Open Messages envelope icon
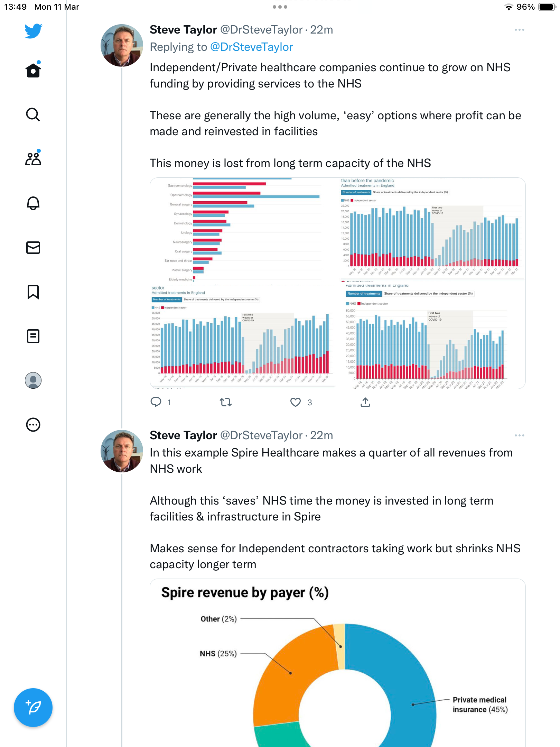The image size is (560, 747). [33, 248]
